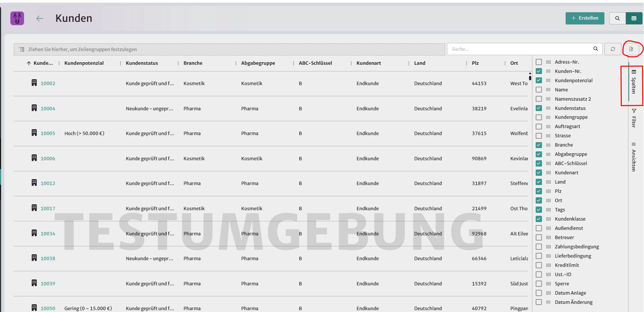Disable the Tags column checkbox
This screenshot has height=312, width=644.
539,209
